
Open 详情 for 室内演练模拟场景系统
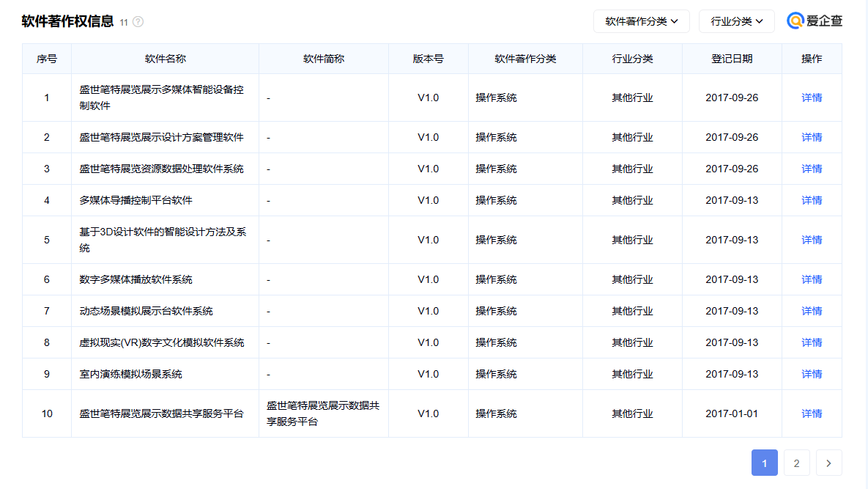tap(812, 375)
